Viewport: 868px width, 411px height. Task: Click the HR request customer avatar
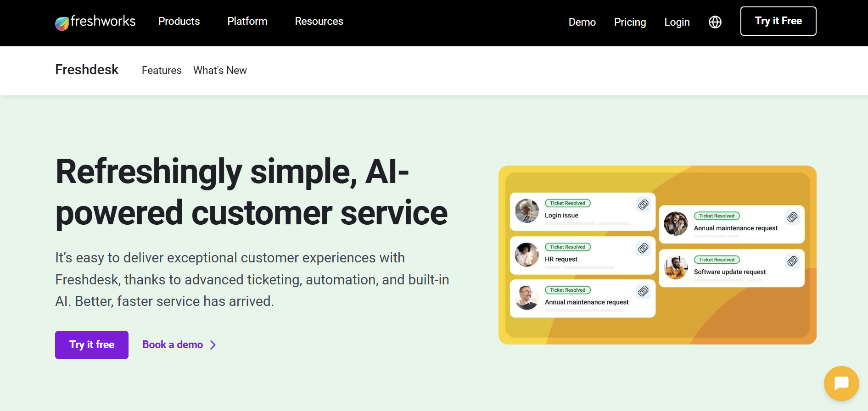pos(527,255)
